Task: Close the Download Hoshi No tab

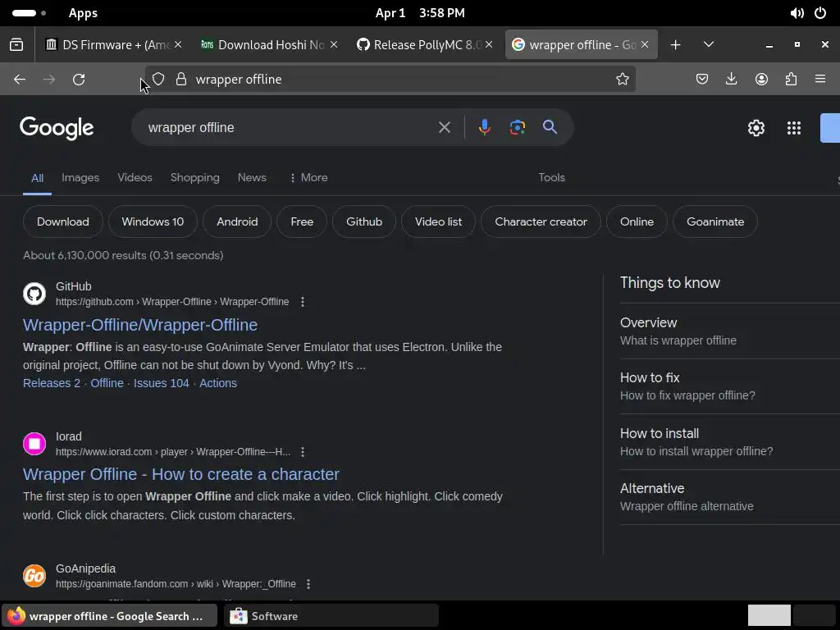Action: tap(334, 44)
